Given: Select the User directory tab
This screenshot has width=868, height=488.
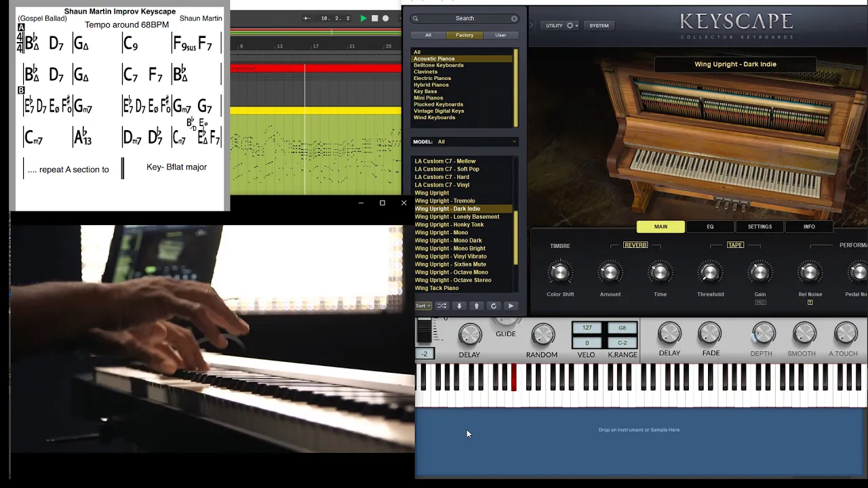Looking at the screenshot, I should point(500,35).
